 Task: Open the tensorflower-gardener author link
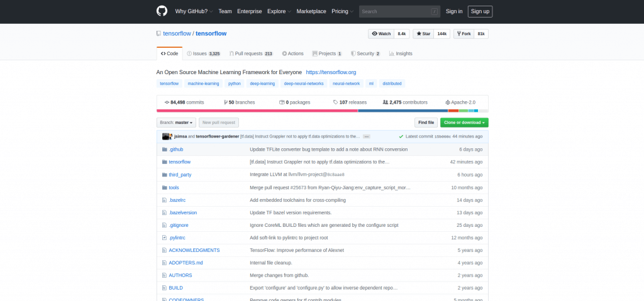(x=217, y=136)
